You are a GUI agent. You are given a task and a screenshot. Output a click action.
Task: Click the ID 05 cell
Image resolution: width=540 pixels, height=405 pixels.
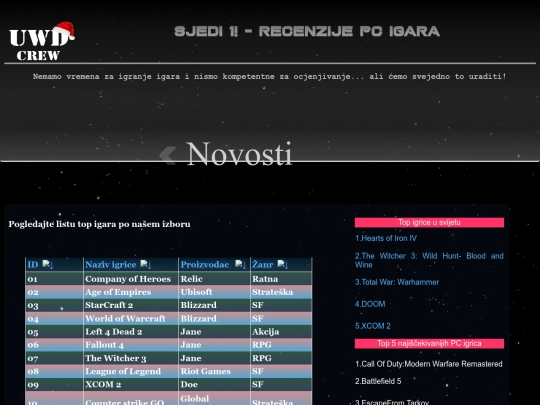(54, 332)
